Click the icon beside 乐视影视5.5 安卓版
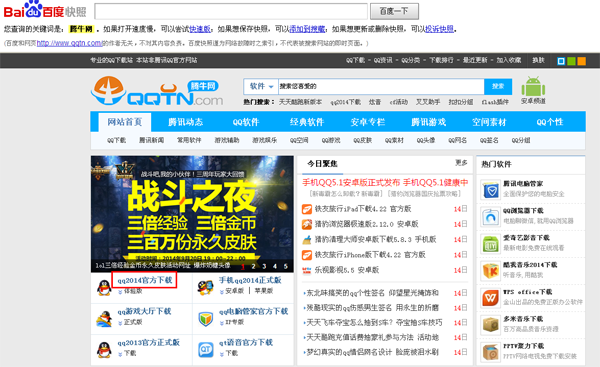 pyautogui.click(x=307, y=270)
